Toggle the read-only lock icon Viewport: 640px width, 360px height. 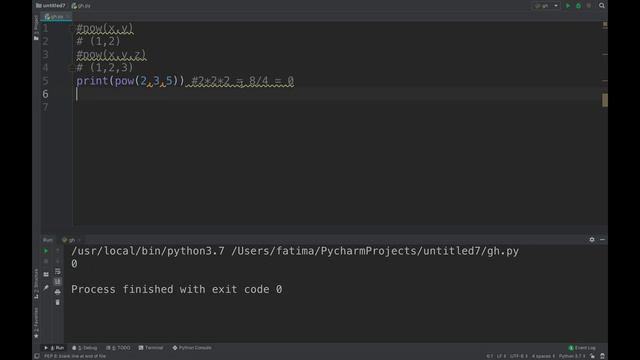[592, 356]
